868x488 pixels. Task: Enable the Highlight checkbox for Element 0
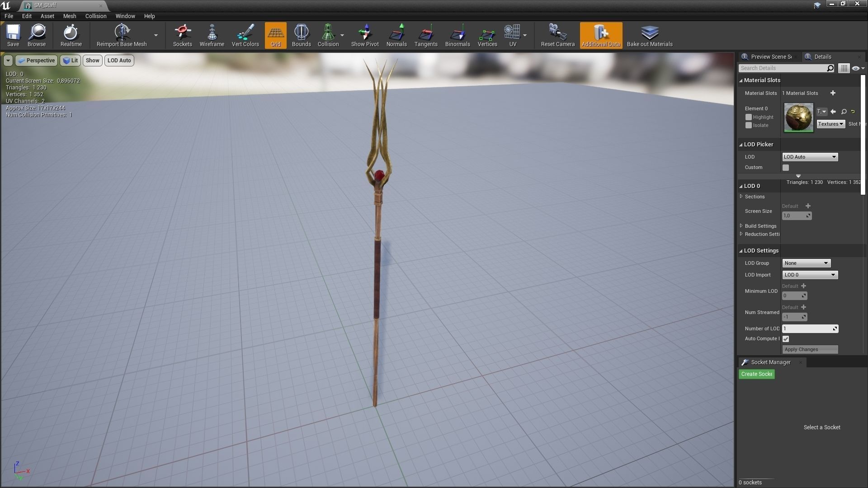(x=749, y=117)
